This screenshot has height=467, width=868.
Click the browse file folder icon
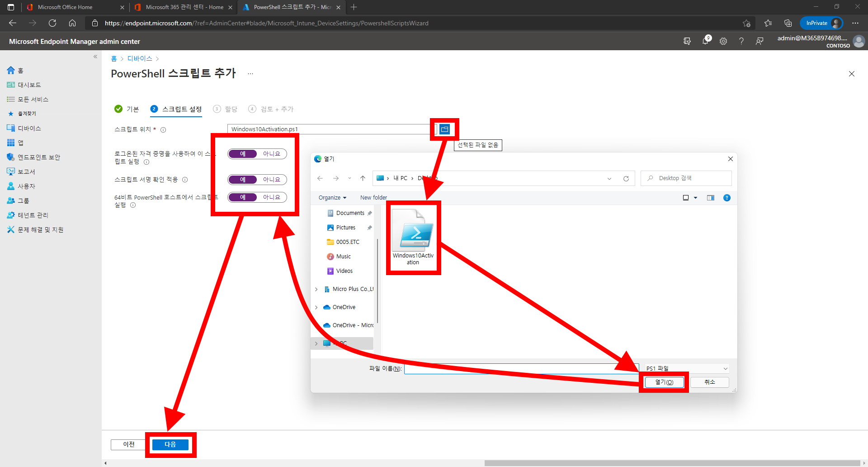444,129
